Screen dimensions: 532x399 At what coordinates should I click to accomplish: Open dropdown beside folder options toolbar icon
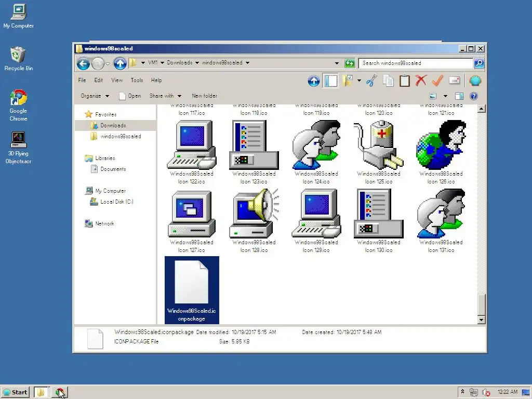(x=359, y=81)
